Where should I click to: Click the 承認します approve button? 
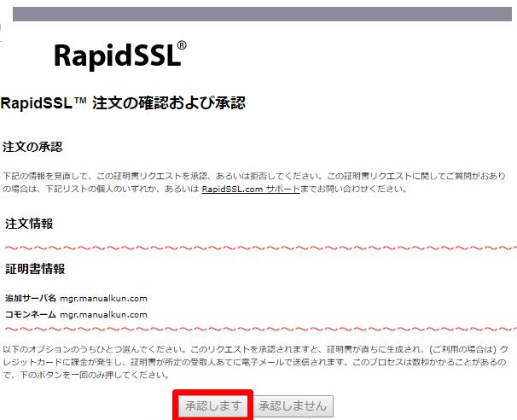tap(212, 405)
